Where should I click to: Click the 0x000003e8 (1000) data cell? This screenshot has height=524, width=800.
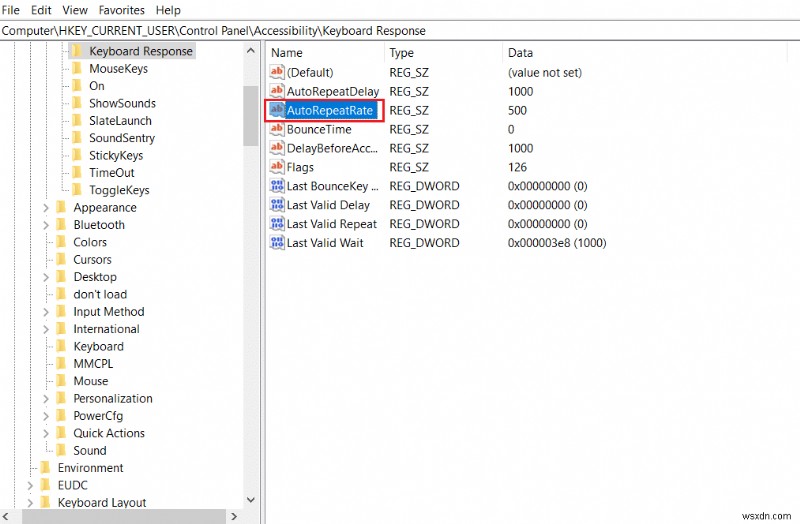pos(557,243)
